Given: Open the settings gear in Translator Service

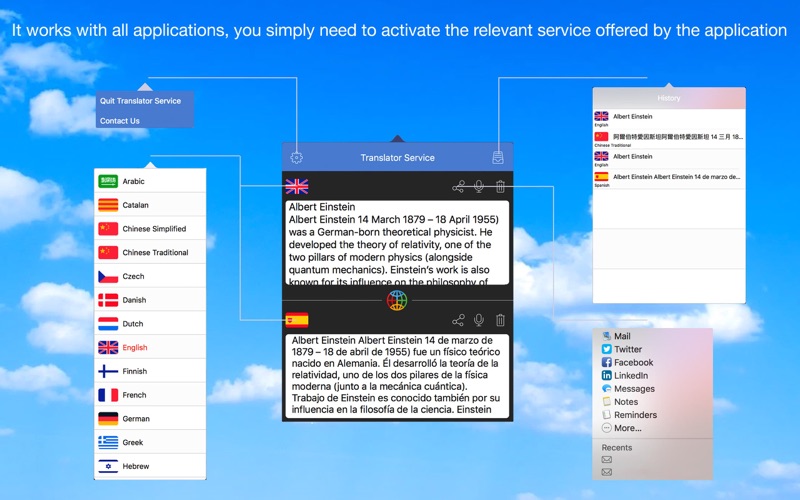Looking at the screenshot, I should point(296,157).
